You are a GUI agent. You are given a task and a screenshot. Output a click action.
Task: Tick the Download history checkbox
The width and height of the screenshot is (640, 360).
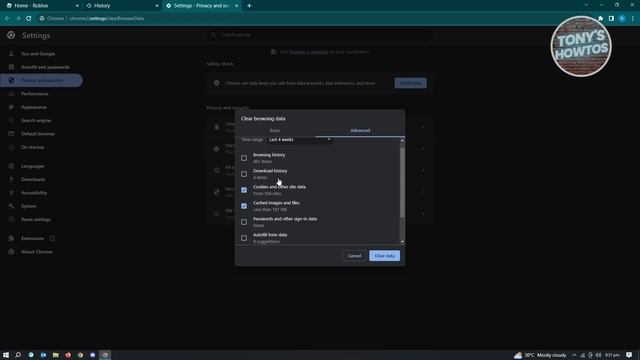click(244, 174)
